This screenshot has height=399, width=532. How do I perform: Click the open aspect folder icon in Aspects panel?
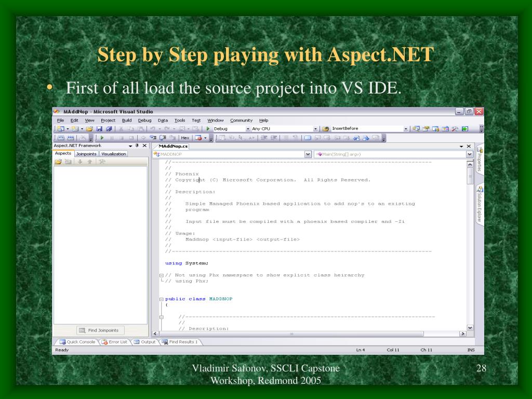pyautogui.click(x=58, y=162)
